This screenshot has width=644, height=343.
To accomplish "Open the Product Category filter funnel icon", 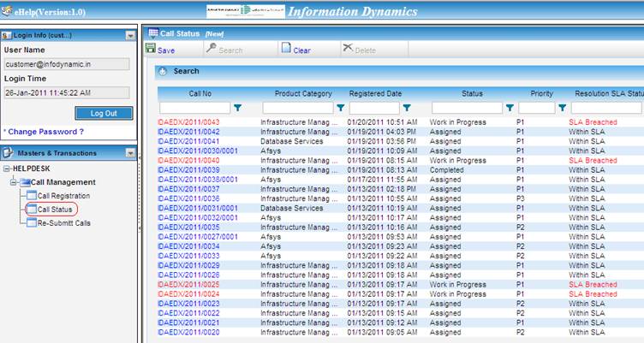I will pyautogui.click(x=341, y=109).
